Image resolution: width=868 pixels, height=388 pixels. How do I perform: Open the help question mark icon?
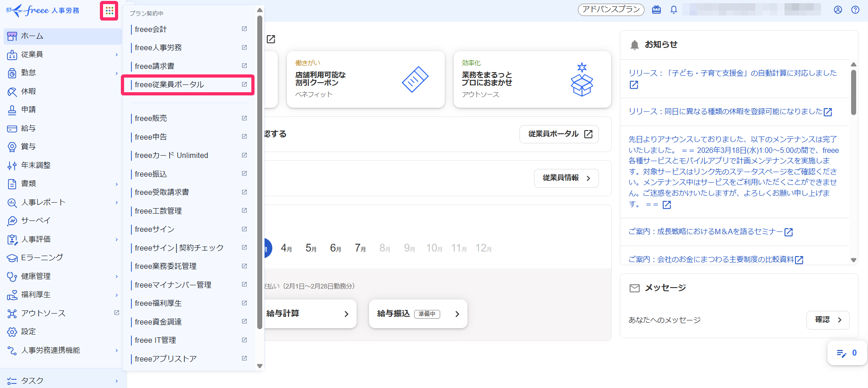855,10
